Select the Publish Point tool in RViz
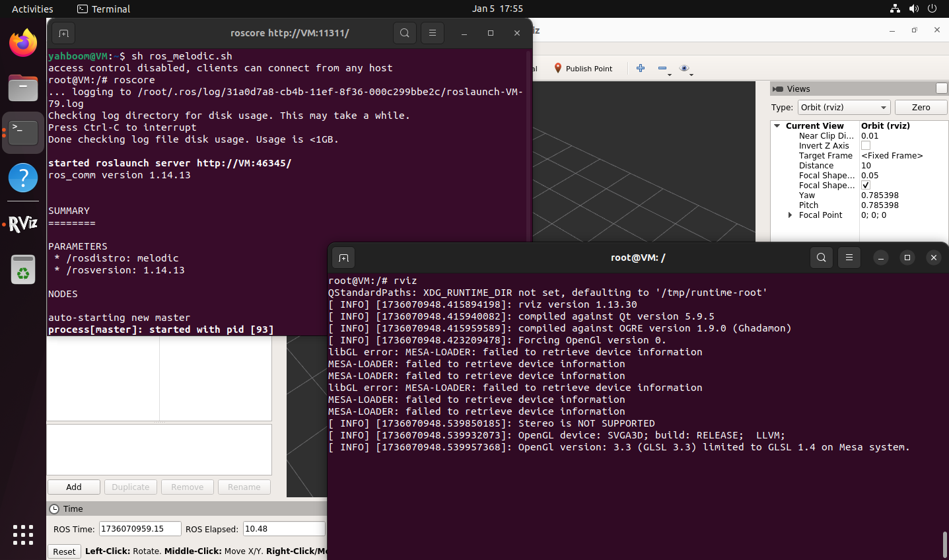This screenshot has height=560, width=949. 583,69
